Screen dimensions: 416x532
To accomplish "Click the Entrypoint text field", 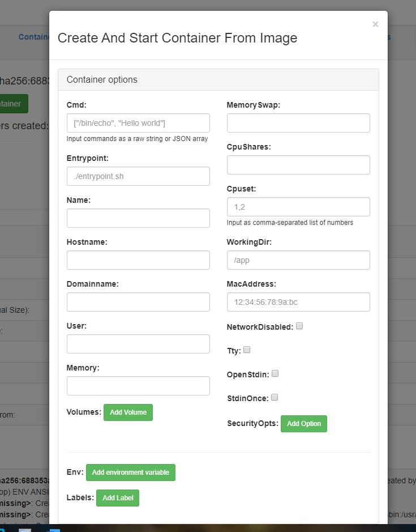I will (138, 176).
